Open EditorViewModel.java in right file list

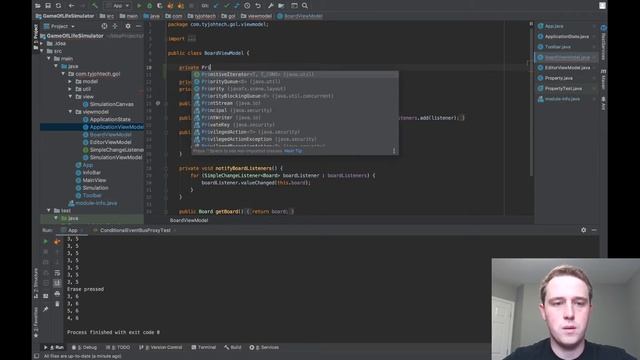click(x=564, y=68)
